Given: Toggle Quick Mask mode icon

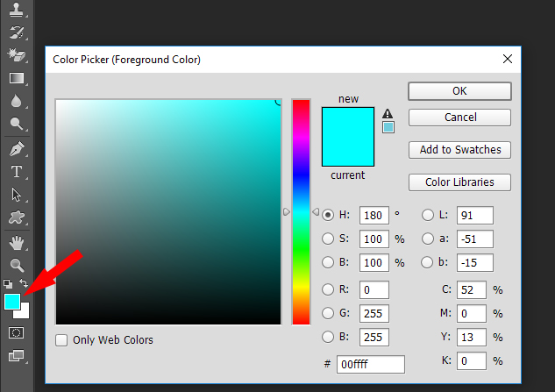Looking at the screenshot, I should tap(16, 333).
